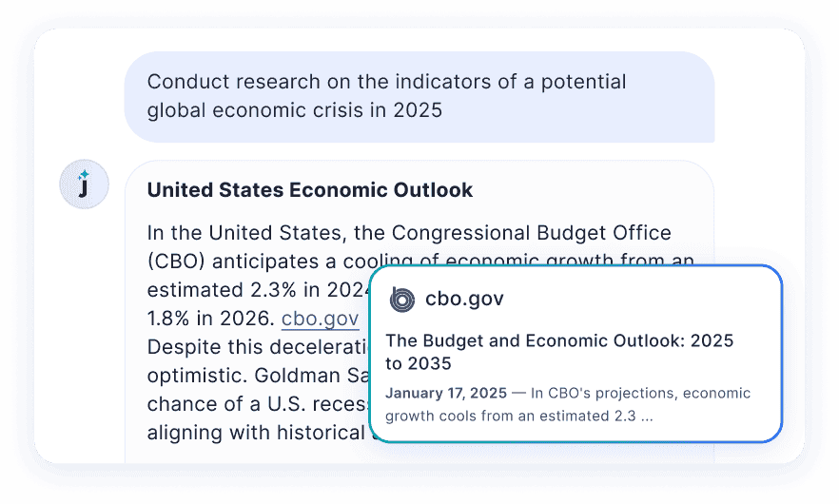839x504 pixels.
Task: Click the "(CBO) anticipates" text in the response
Action: coord(236,262)
